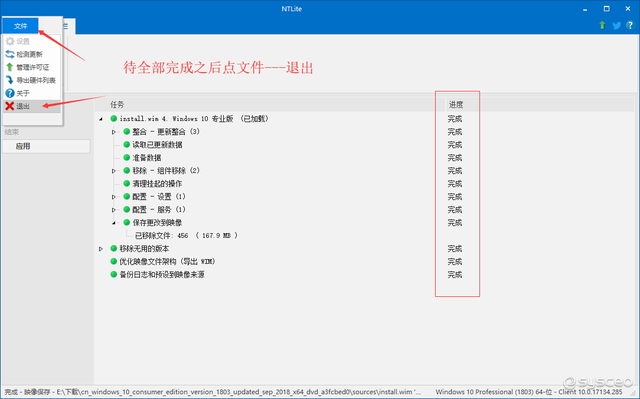Expand the 整合 - 更新整合 (3) node
The height and width of the screenshot is (399, 640).
click(114, 132)
